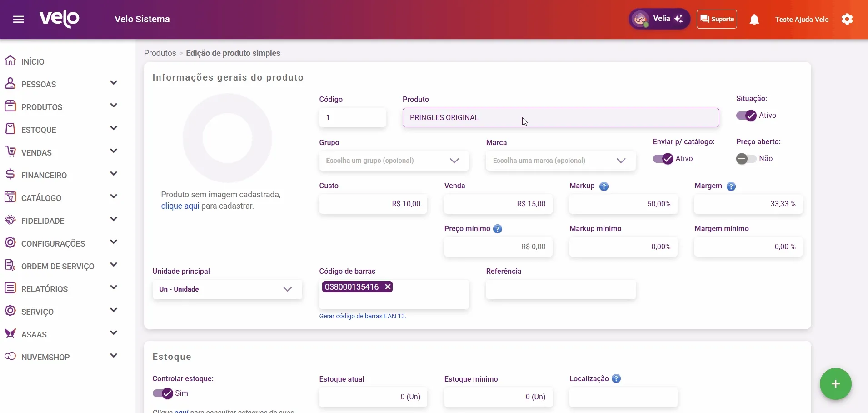Click the Nuvemshop cloud icon
The width and height of the screenshot is (868, 413).
point(10,357)
